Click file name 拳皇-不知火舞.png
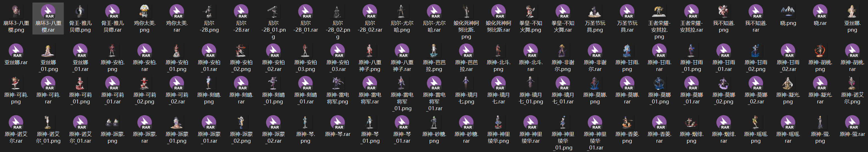 (531, 26)
